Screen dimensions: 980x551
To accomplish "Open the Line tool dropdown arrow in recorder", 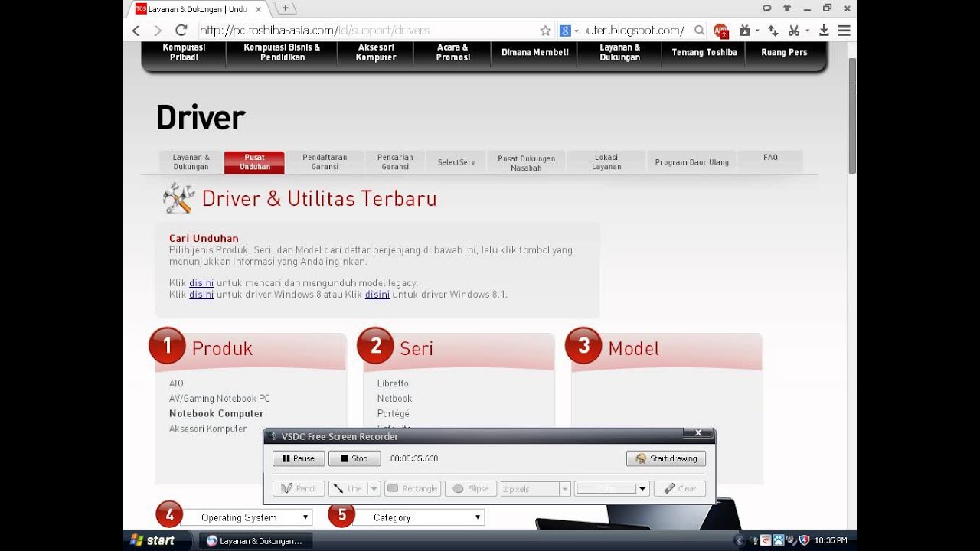I will point(374,488).
